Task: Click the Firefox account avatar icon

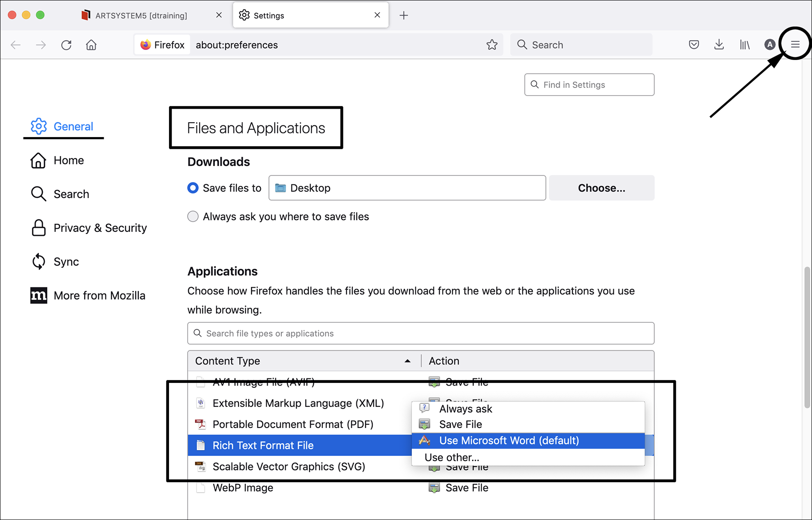Action: tap(770, 45)
